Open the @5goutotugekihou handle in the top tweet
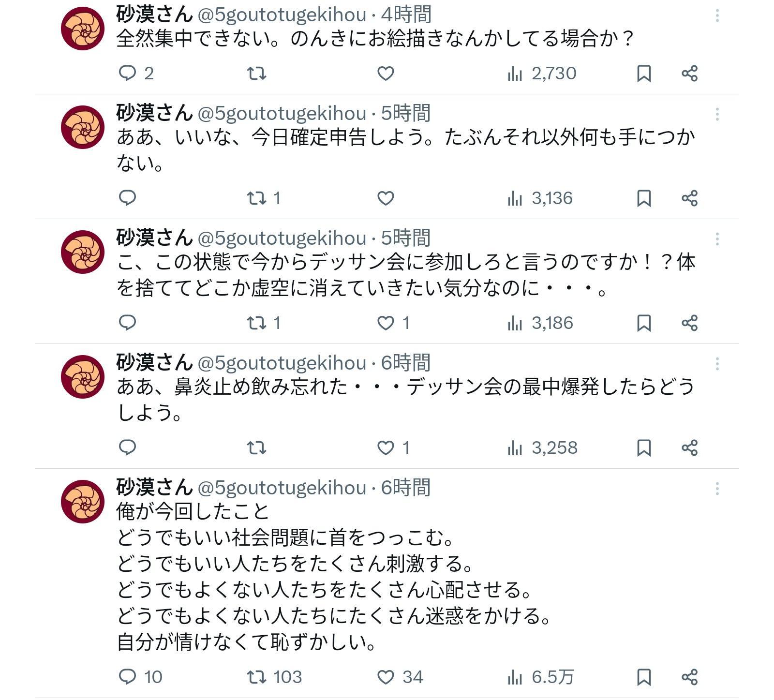 (282, 15)
